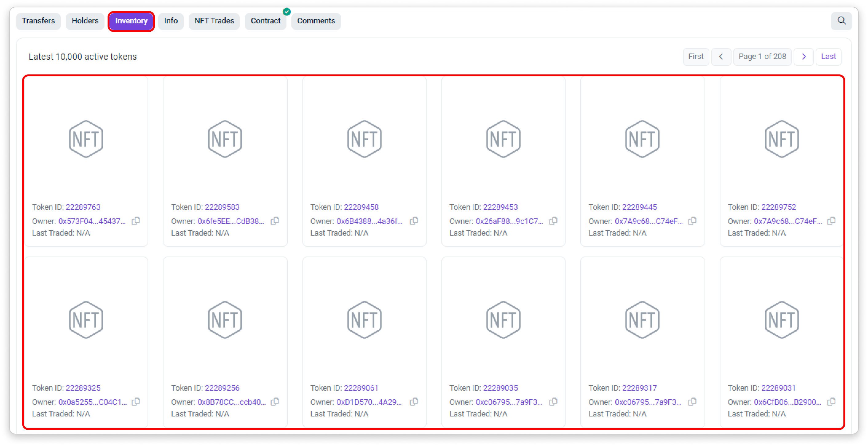Go to next page with right chevron

pos(804,57)
